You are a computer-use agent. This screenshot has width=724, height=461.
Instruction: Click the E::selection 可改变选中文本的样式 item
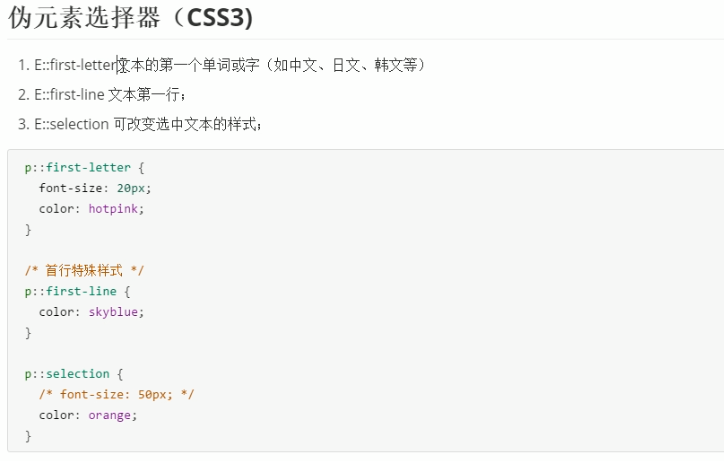pos(148,124)
